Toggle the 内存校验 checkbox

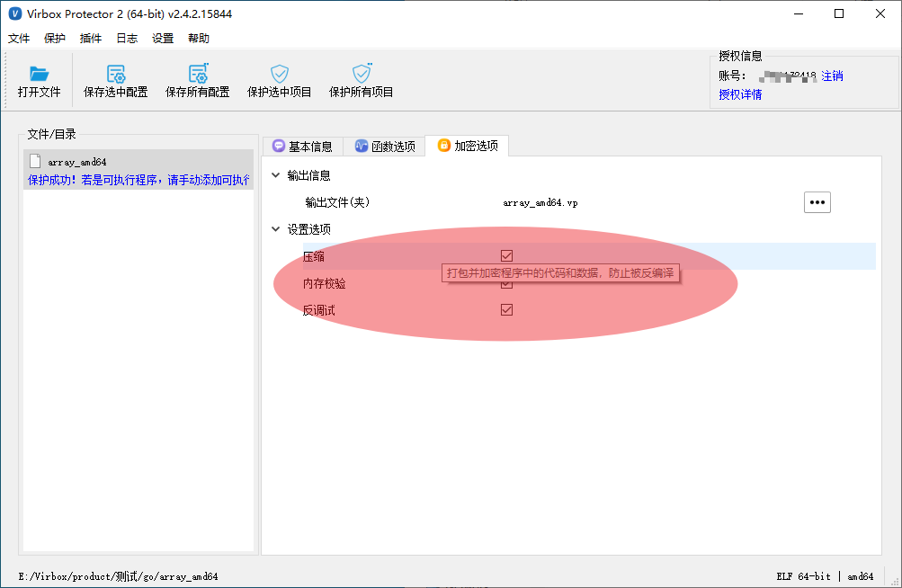coord(506,283)
